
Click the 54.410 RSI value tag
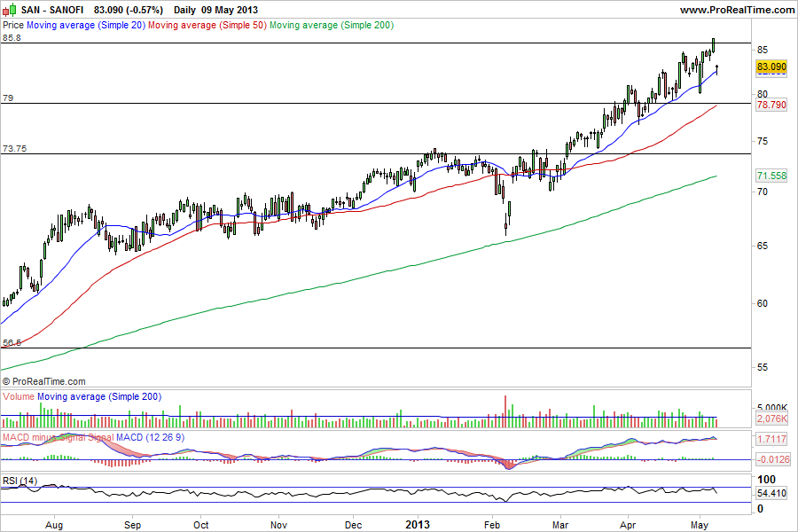(x=771, y=493)
